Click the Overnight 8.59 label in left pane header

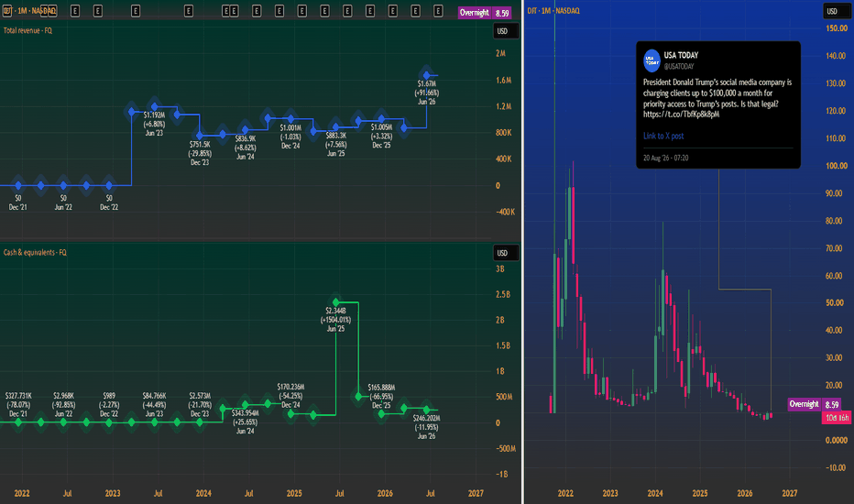tap(484, 13)
